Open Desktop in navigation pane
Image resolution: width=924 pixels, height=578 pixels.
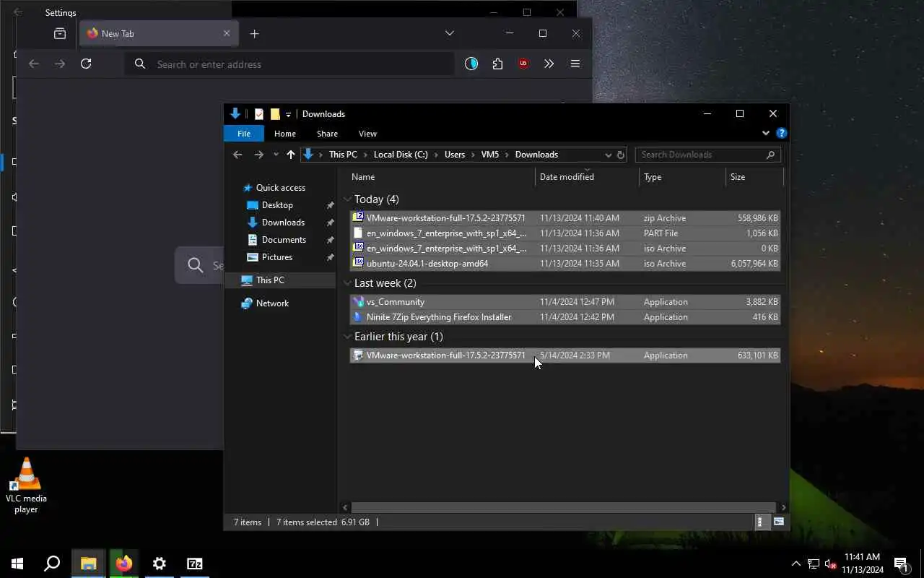pyautogui.click(x=277, y=205)
